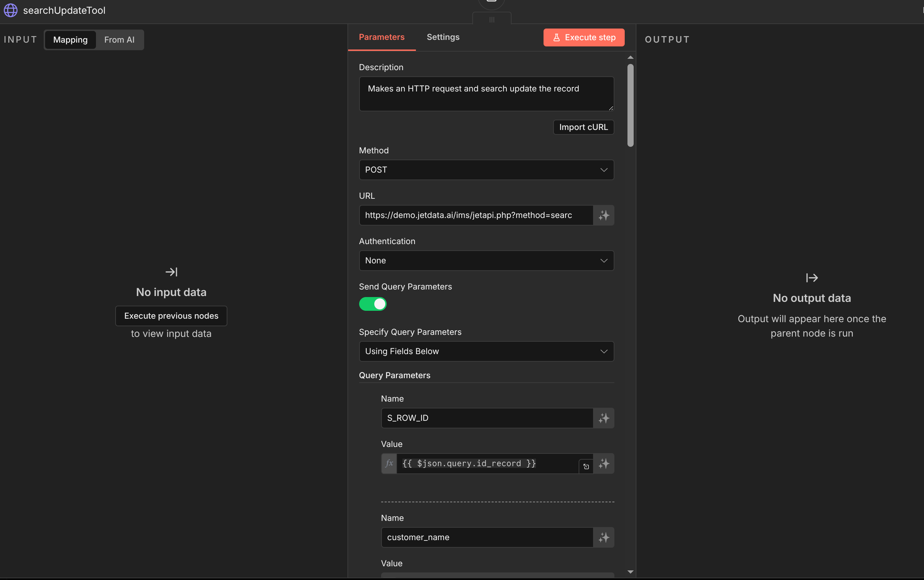Image resolution: width=924 pixels, height=580 pixels.
Task: Click the AI sparkle icon beside the URL field
Action: click(x=604, y=215)
